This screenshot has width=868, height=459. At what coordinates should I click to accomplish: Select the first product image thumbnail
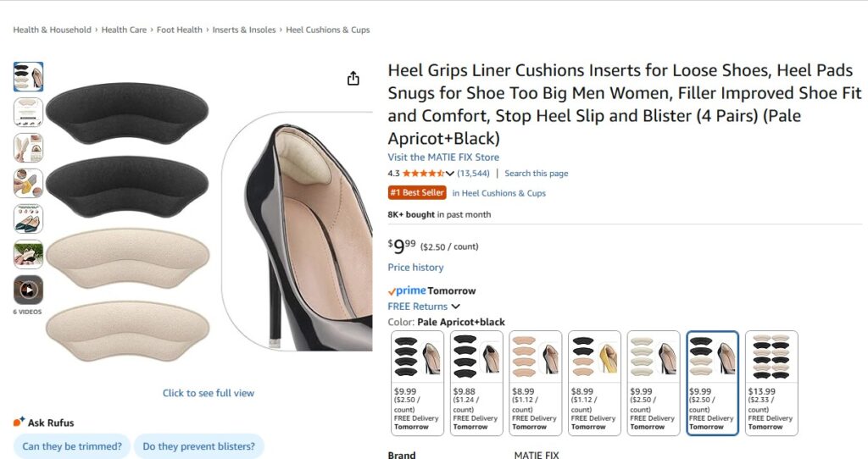[x=28, y=77]
